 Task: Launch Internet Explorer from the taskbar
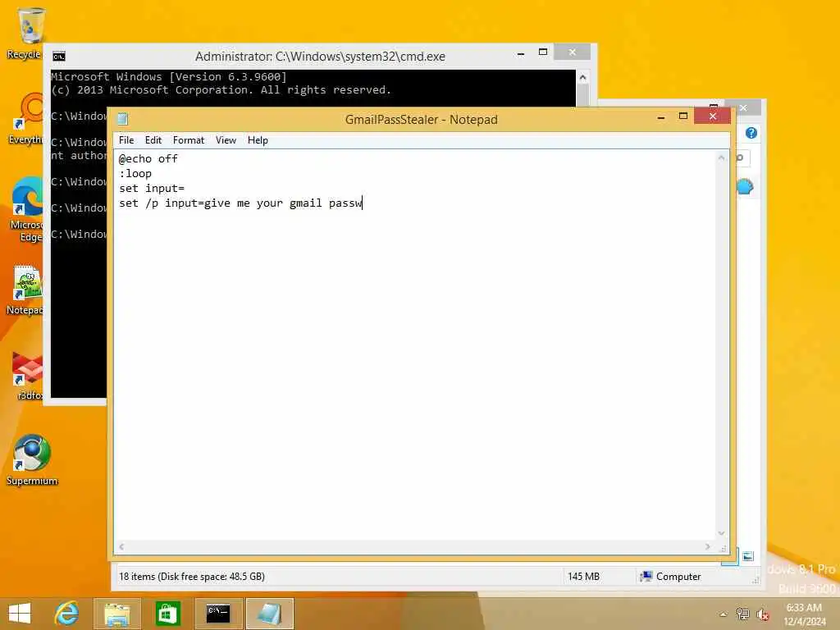click(67, 614)
